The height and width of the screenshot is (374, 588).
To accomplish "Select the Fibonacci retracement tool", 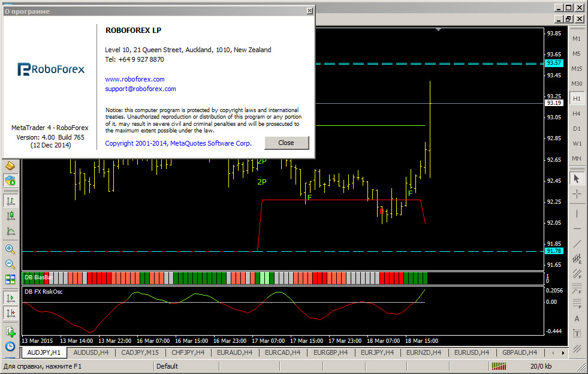I will [577, 303].
